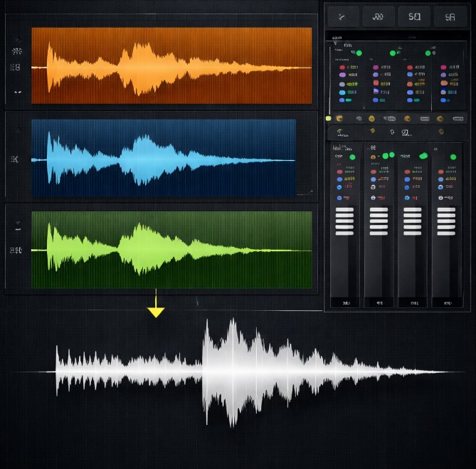Image resolution: width=476 pixels, height=469 pixels.
Task: Click the small yellow knob in the lower icon row
Action: [373, 131]
